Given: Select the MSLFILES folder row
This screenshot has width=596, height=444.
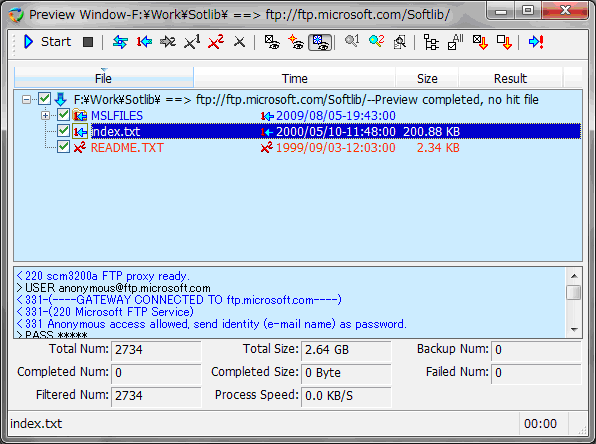Looking at the screenshot, I should 298,116.
